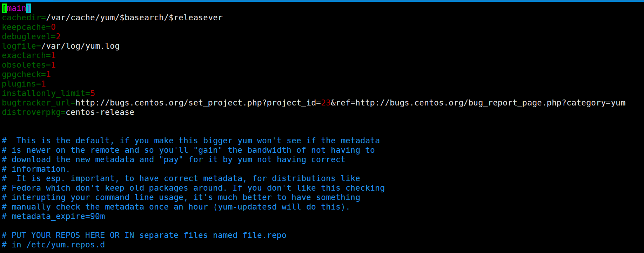Image resolution: width=644 pixels, height=253 pixels.
Task: Click comment 'Fedora which don't keep old packages'
Action: [193, 188]
